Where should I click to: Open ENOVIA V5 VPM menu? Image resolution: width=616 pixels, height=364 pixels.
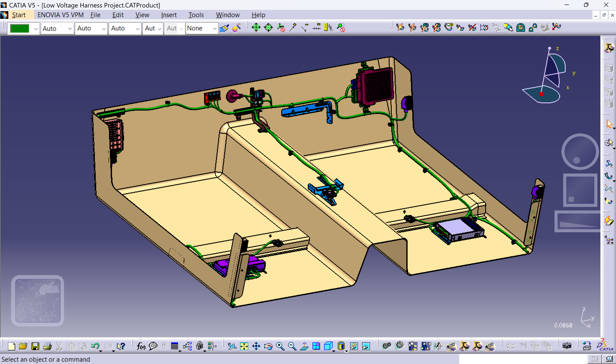[x=60, y=15]
